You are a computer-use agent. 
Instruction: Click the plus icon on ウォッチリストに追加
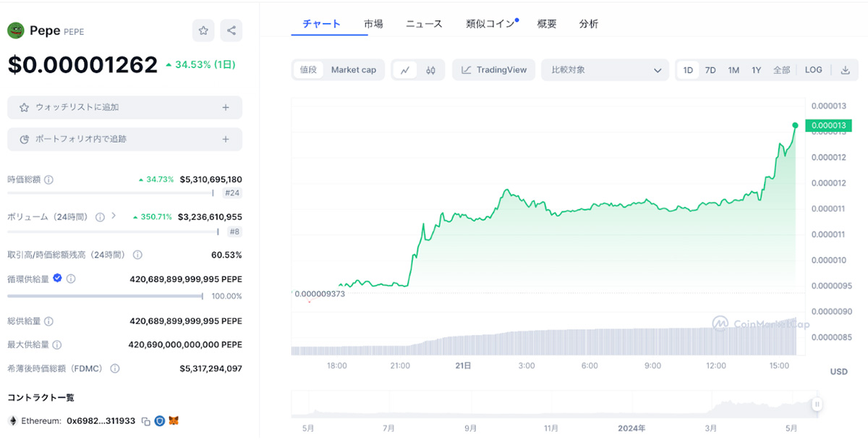pos(226,107)
